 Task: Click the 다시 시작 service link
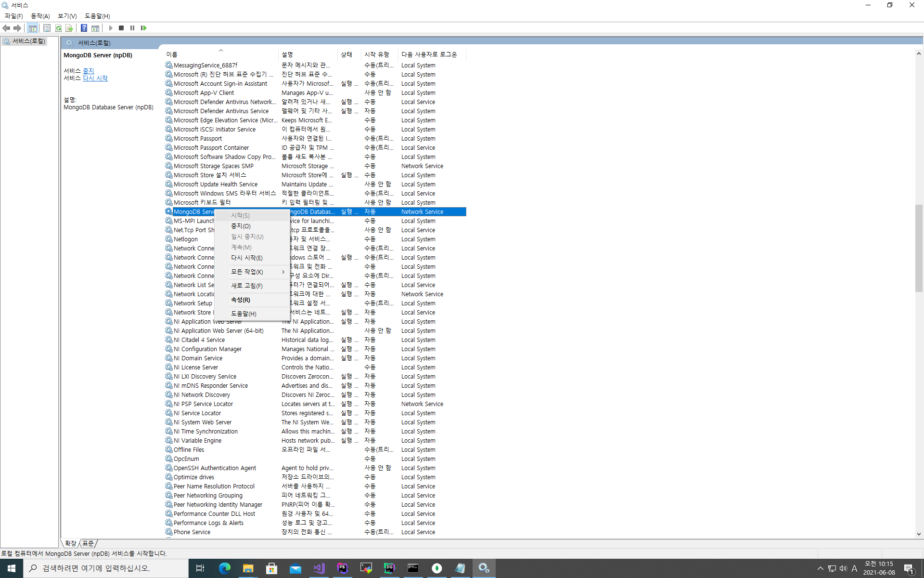click(95, 78)
